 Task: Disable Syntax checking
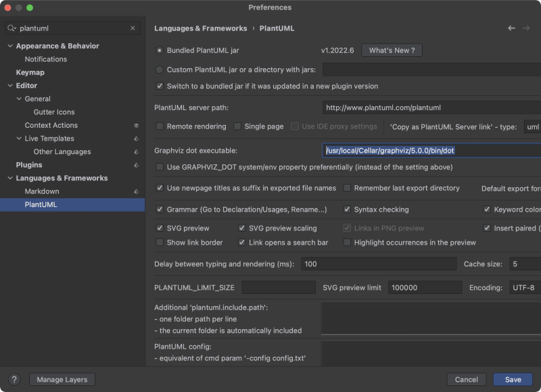(347, 210)
